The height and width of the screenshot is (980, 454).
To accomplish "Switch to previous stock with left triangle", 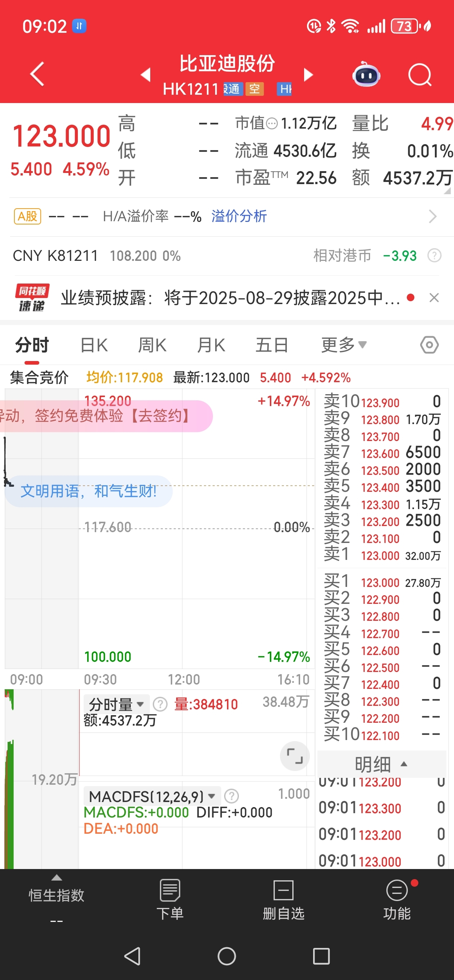I will pyautogui.click(x=146, y=75).
